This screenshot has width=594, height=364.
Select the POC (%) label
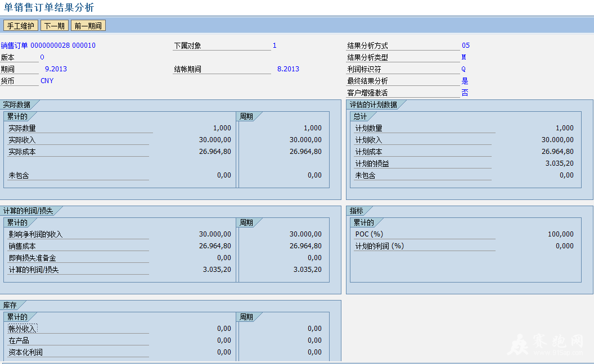click(x=369, y=234)
